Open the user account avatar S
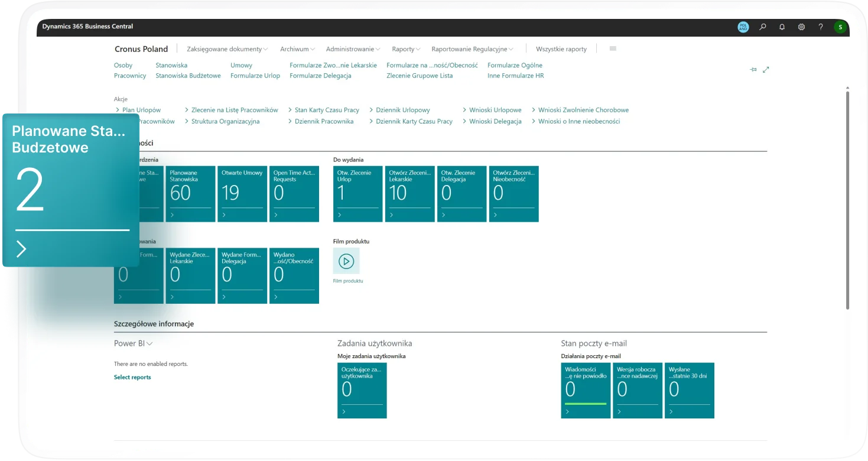Viewport: 868px width, 461px height. point(840,27)
